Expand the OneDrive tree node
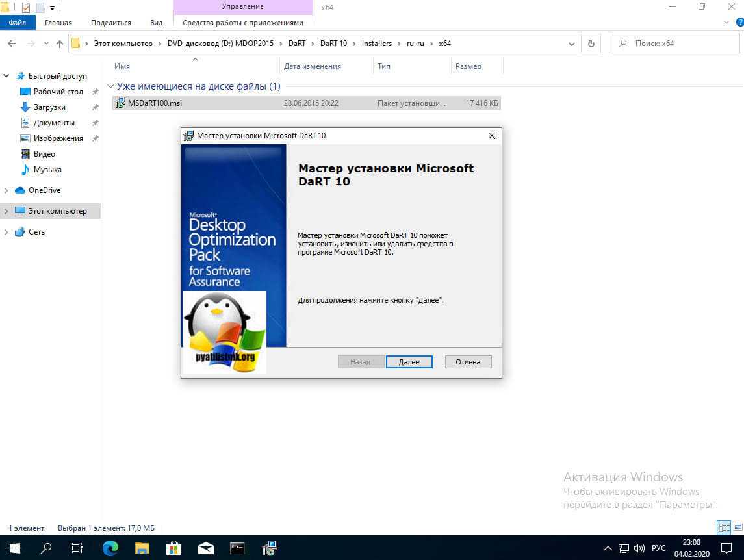This screenshot has width=744, height=560. (6, 190)
